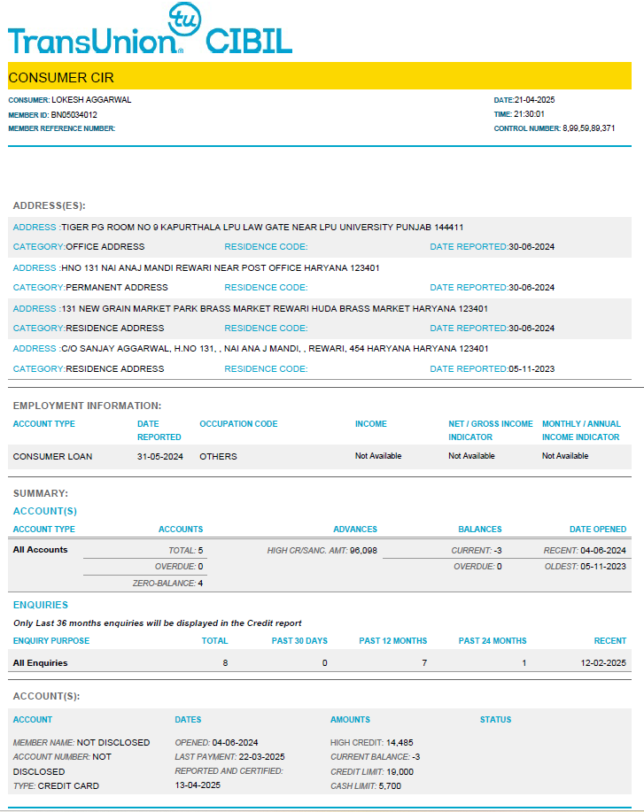The image size is (644, 812).
Task: Click the OCCUPATION CODE column header
Action: [x=238, y=424]
